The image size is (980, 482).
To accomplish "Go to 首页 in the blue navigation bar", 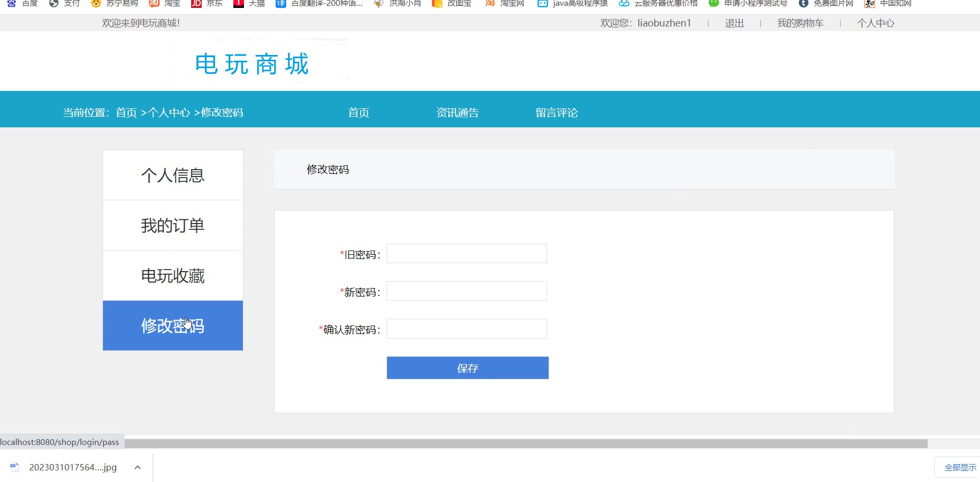I will tap(359, 113).
